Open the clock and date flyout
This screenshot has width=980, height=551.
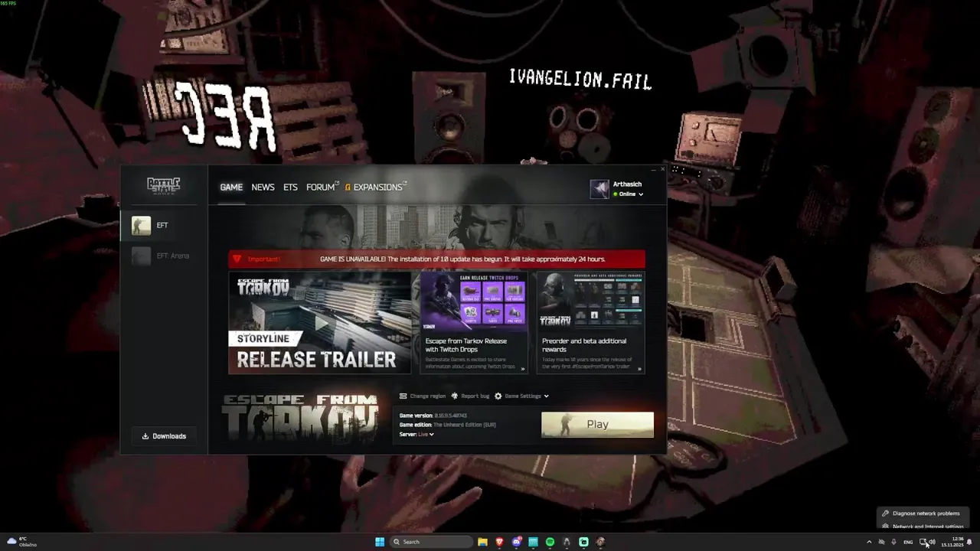[952, 542]
